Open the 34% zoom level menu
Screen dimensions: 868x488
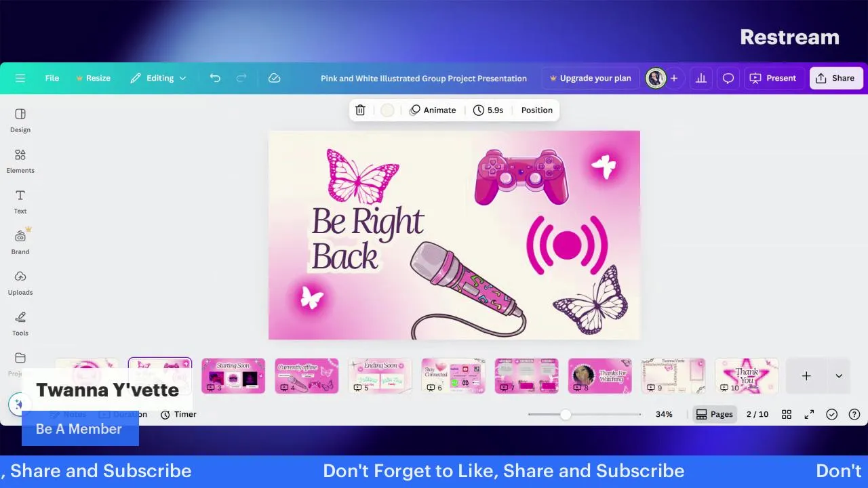(664, 414)
